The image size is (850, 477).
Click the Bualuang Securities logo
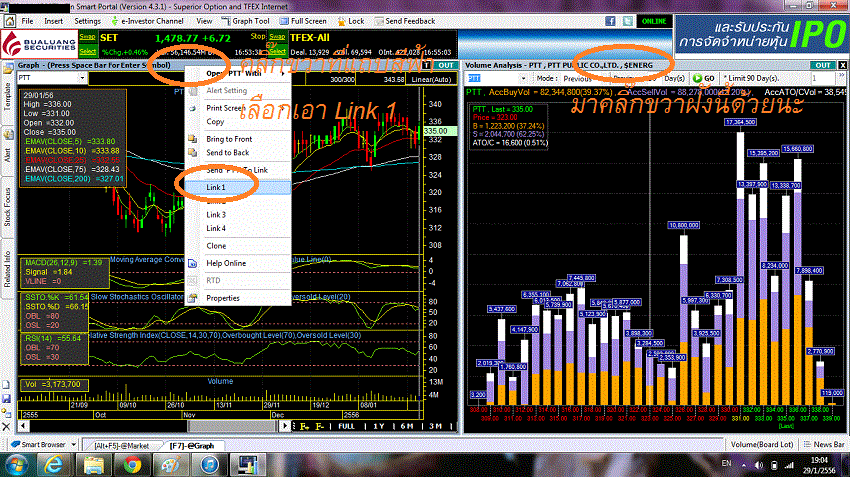tap(39, 44)
